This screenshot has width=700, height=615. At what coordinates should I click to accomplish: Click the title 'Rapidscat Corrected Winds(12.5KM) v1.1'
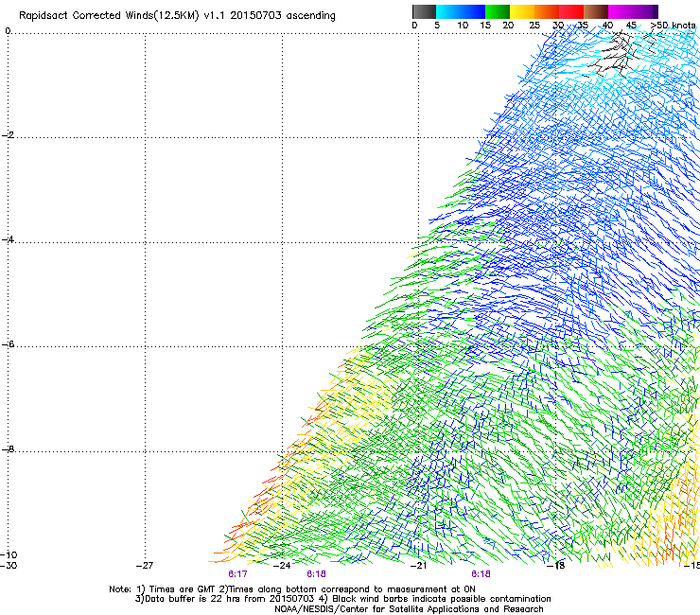[123, 16]
